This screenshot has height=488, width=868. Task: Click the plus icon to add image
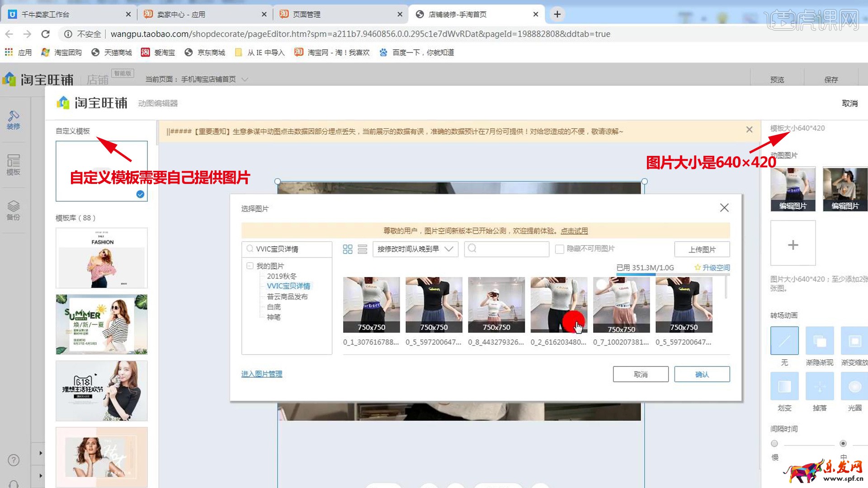coord(793,244)
